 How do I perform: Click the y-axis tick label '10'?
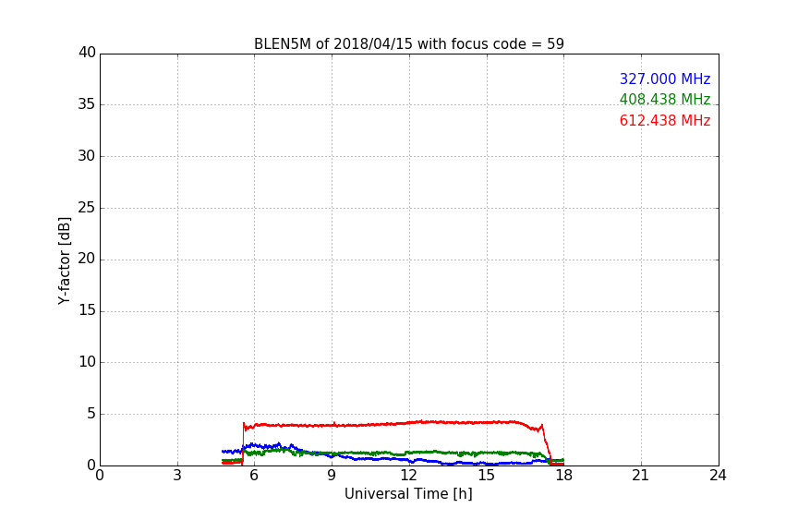(x=87, y=362)
